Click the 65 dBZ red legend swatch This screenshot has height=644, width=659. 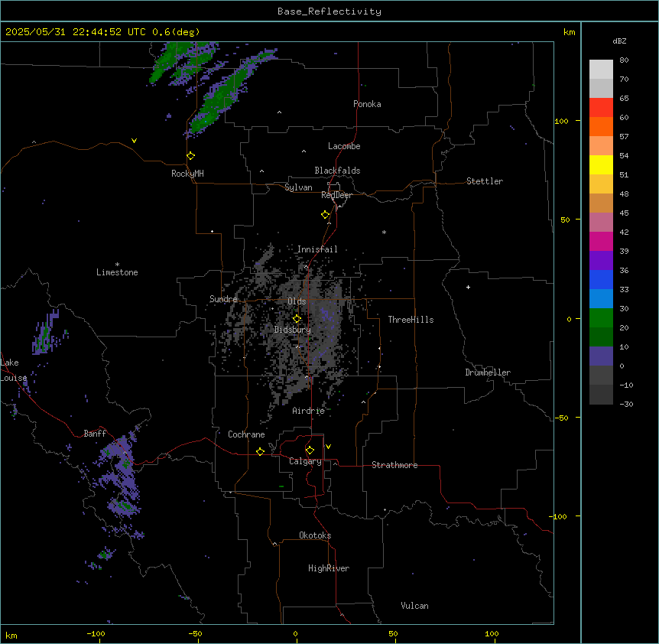coord(601,108)
